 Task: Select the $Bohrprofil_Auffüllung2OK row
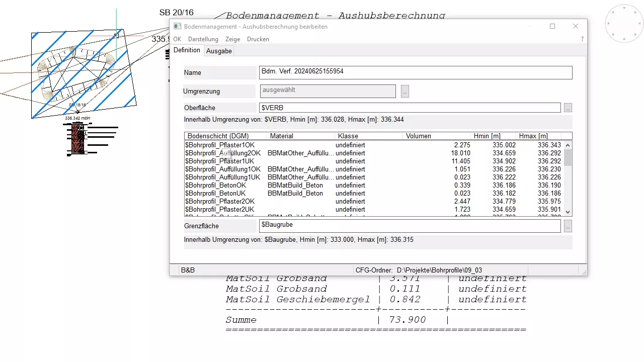click(374, 153)
